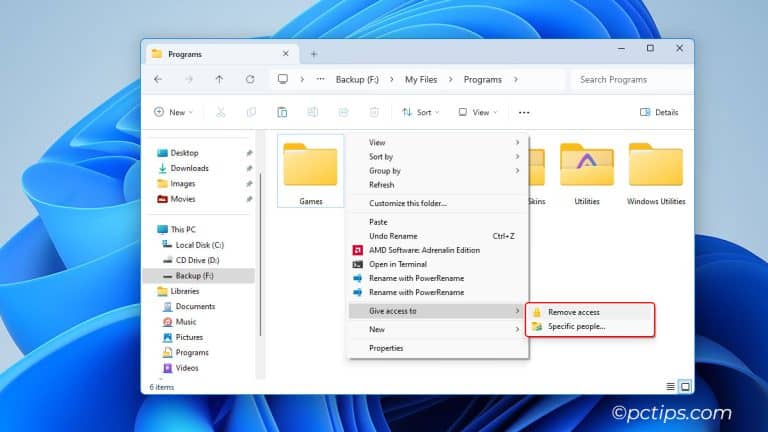
Task: Rename item using toolbar rename icon
Action: click(x=312, y=112)
